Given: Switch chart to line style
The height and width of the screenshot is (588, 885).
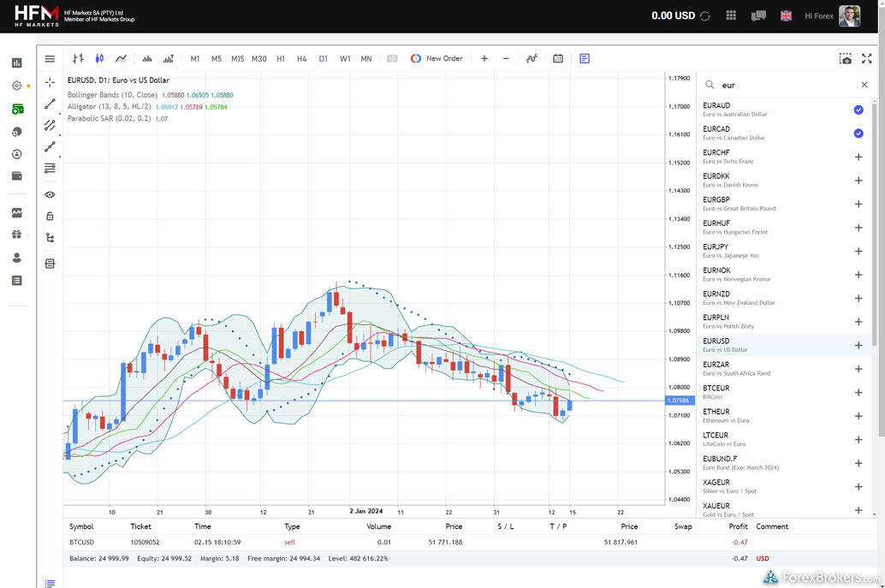Looking at the screenshot, I should pyautogui.click(x=121, y=58).
